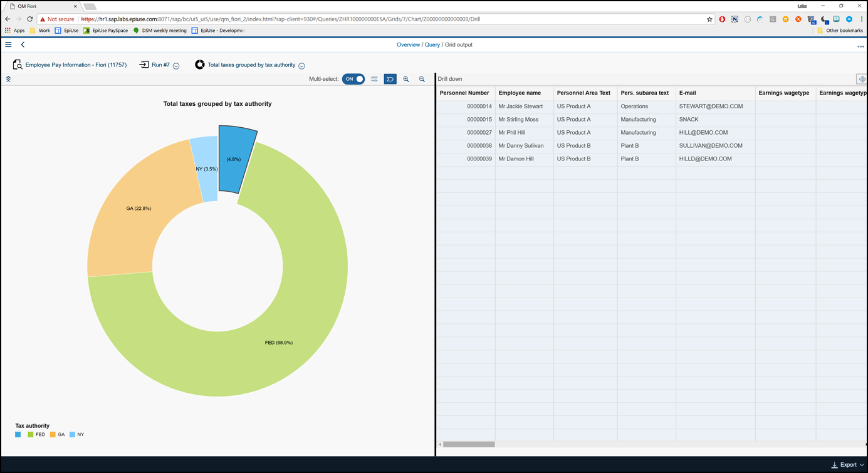Click the legend settings icon beside Multi-select
This screenshot has height=473, width=868.
[374, 79]
